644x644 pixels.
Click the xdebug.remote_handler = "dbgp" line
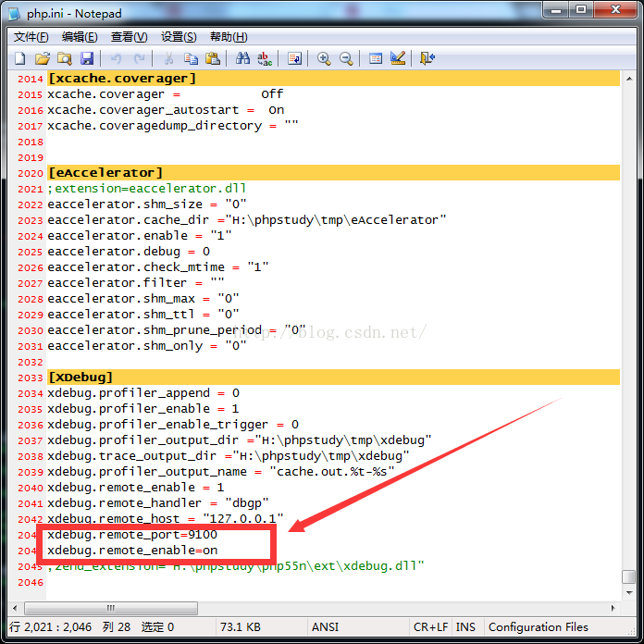pyautogui.click(x=158, y=503)
